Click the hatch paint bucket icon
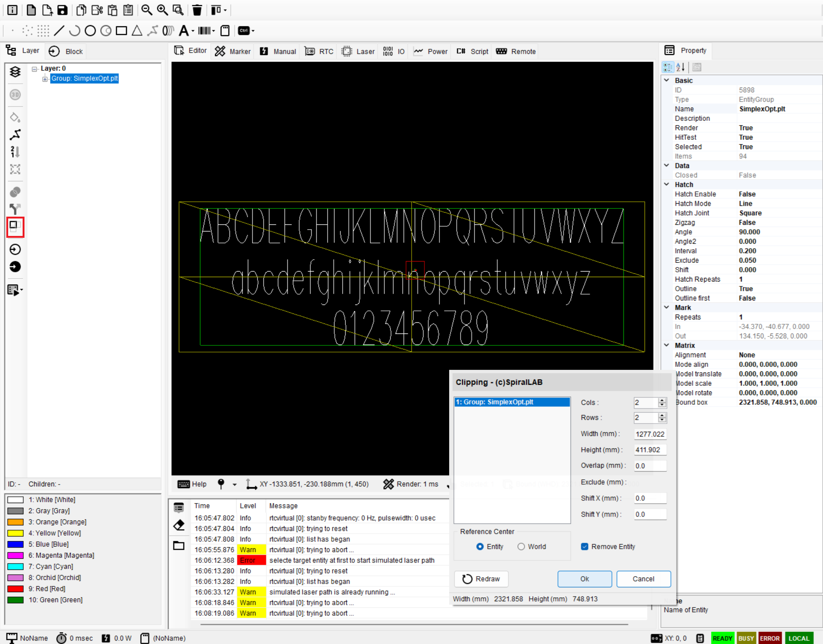Viewport: 823px width, 644px height. (x=15, y=117)
